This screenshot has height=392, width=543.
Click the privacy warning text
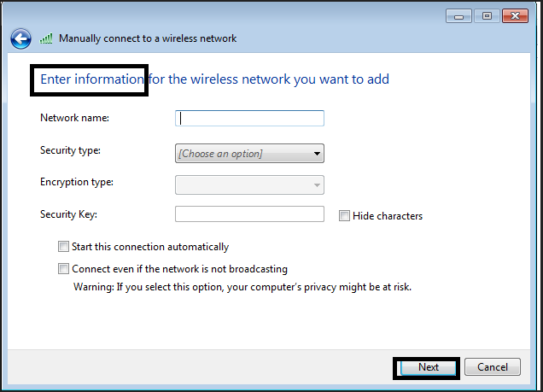point(242,287)
